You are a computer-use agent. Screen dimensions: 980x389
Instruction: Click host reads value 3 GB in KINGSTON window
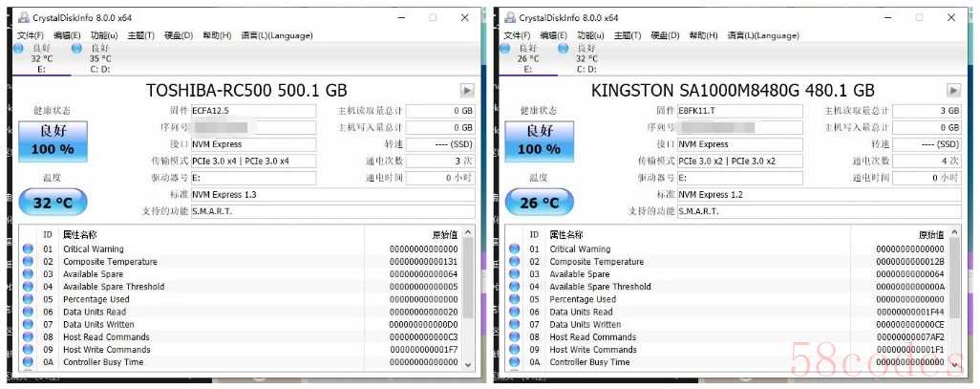[927, 111]
